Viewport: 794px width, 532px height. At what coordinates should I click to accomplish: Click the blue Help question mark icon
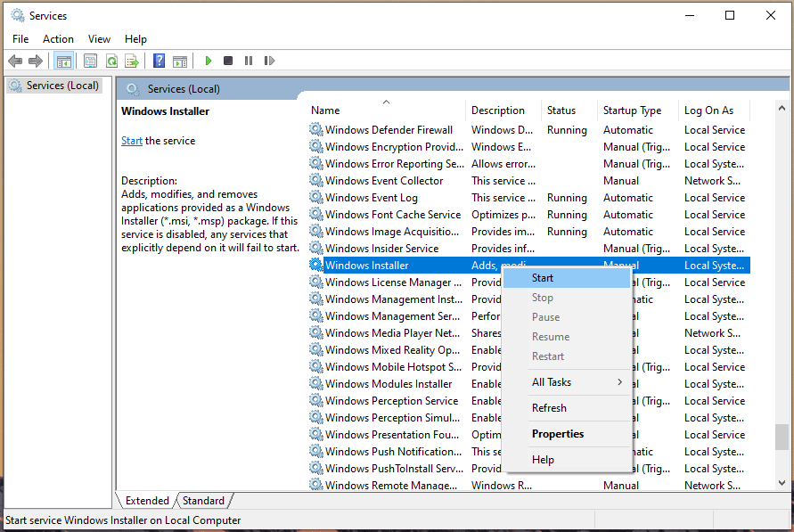(x=159, y=61)
